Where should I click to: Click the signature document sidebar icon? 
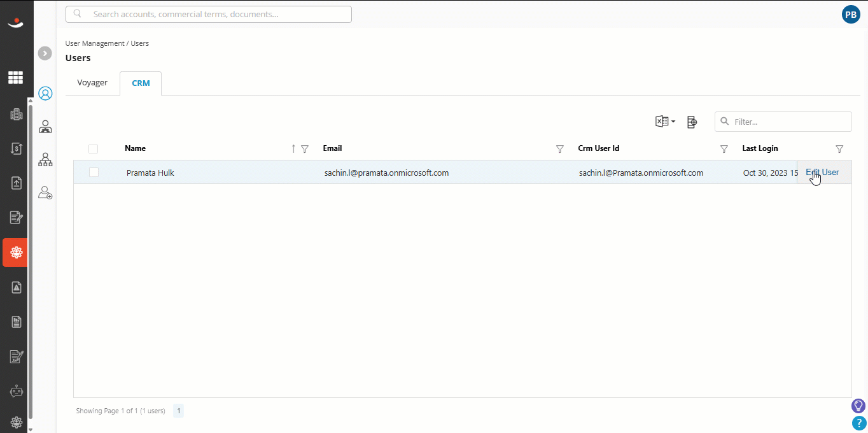coord(17,357)
